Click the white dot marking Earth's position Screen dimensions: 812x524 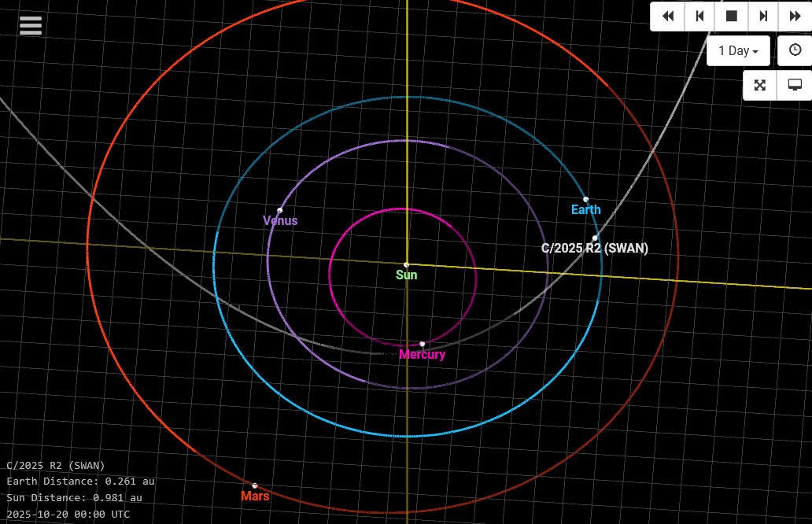click(x=585, y=200)
